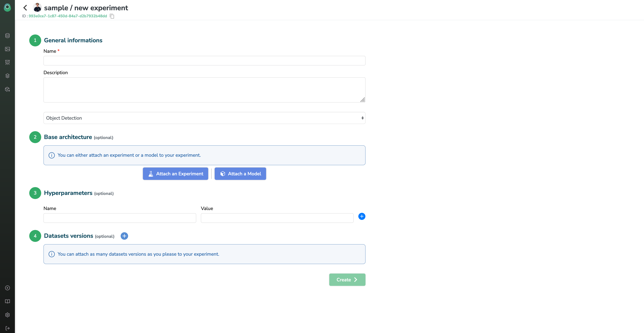Focus the hyperparameter Value field
The height and width of the screenshot is (333, 644).
(x=277, y=218)
